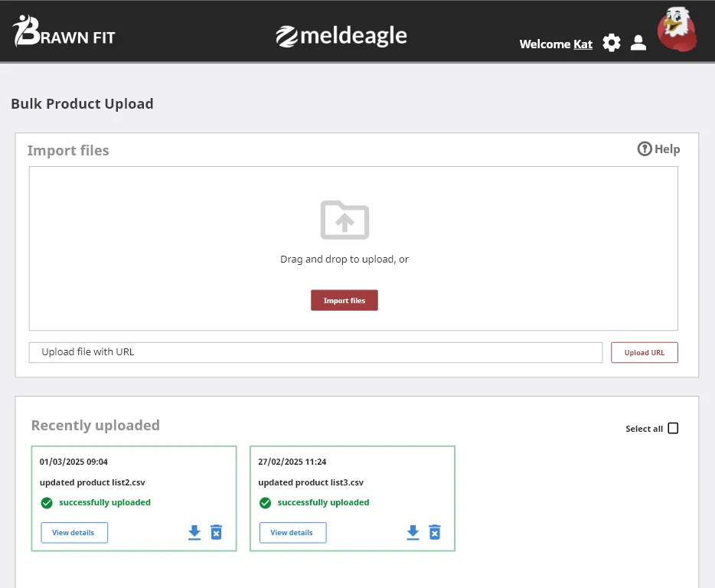Click the meldeagle logo
The width and height of the screenshot is (715, 588).
pos(341,35)
